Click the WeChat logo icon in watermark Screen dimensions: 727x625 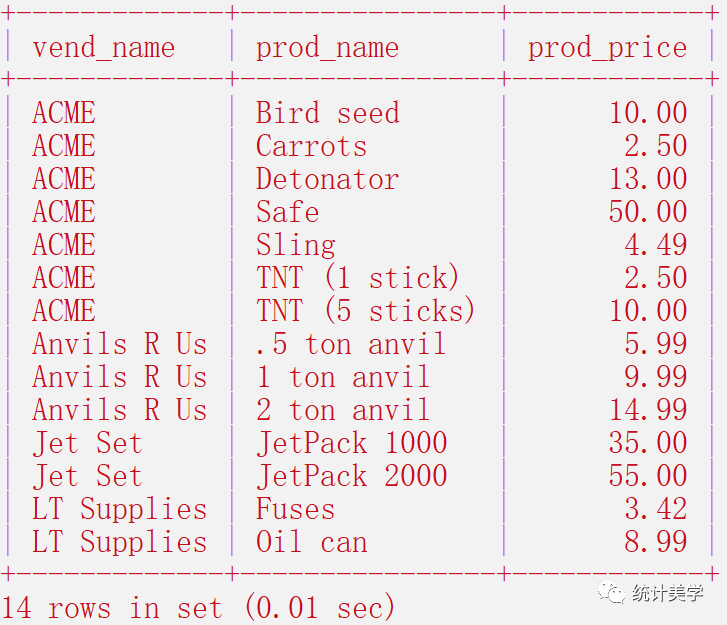(612, 592)
